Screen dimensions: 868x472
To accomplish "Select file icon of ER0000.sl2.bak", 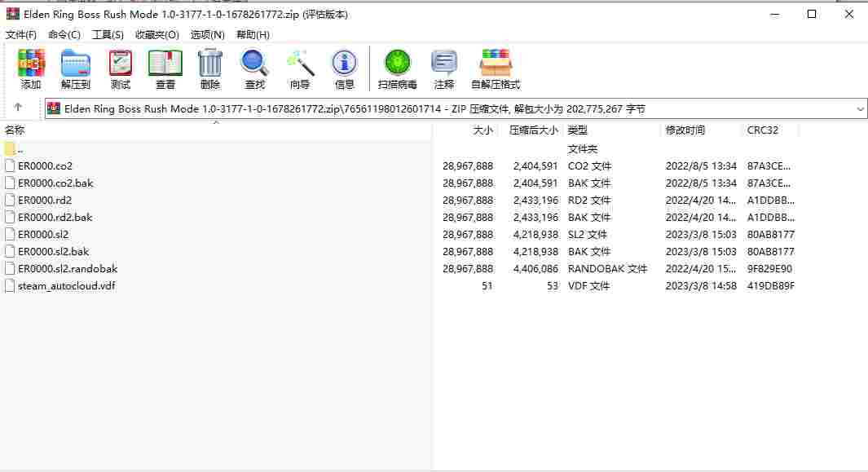I will pos(10,252).
